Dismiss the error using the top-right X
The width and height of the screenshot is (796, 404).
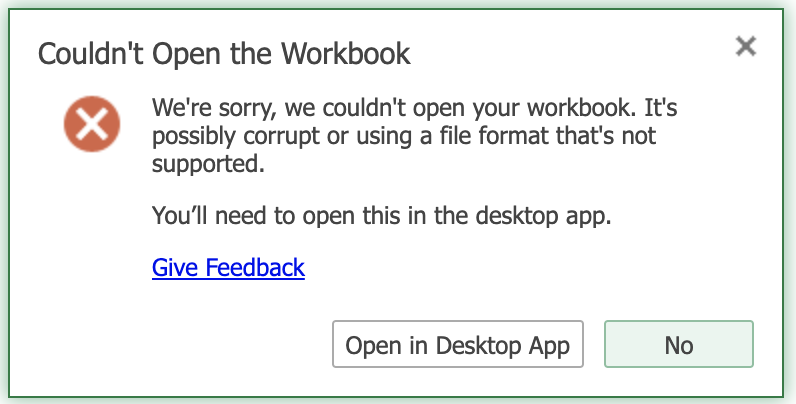click(x=746, y=46)
